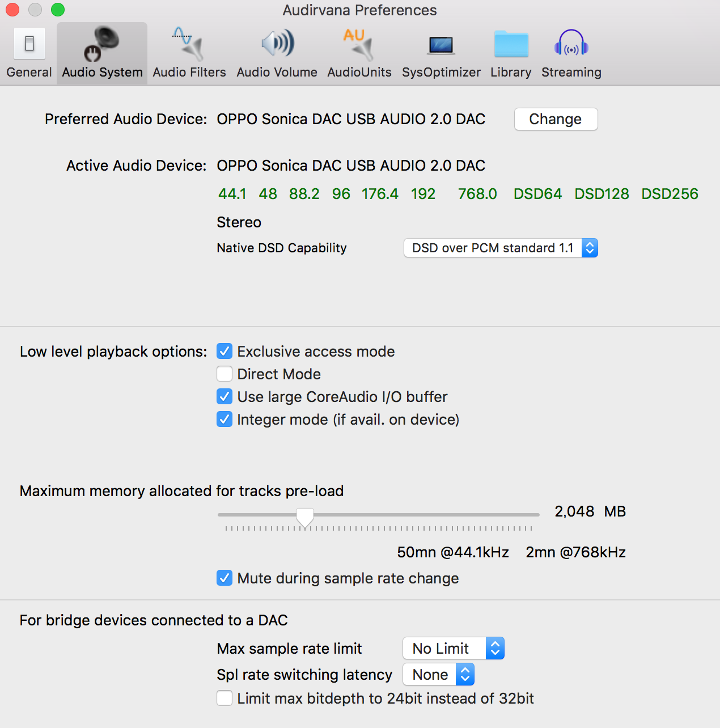This screenshot has width=720, height=728.
Task: Open the Native DSD Capability dropdown
Action: pyautogui.click(x=501, y=248)
